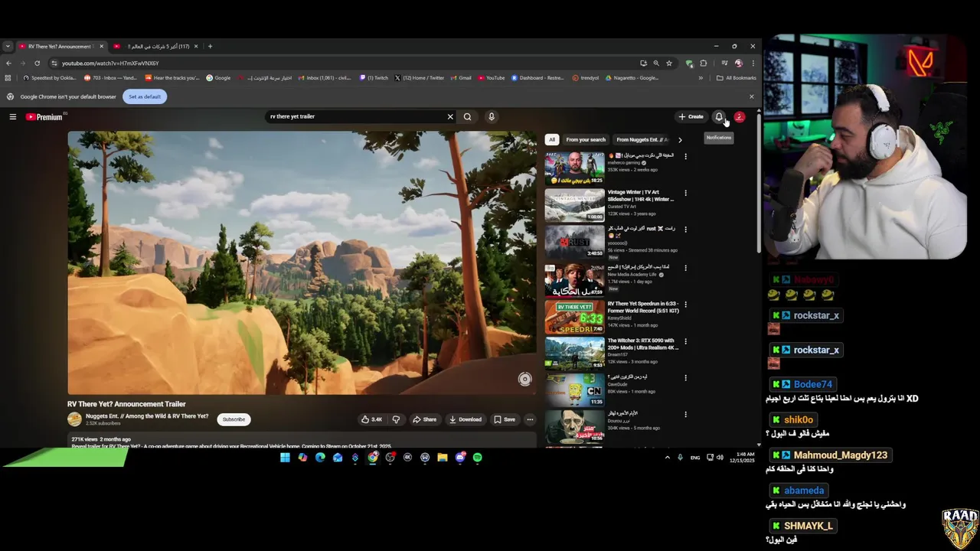Click the volume icon in system tray

[720, 458]
